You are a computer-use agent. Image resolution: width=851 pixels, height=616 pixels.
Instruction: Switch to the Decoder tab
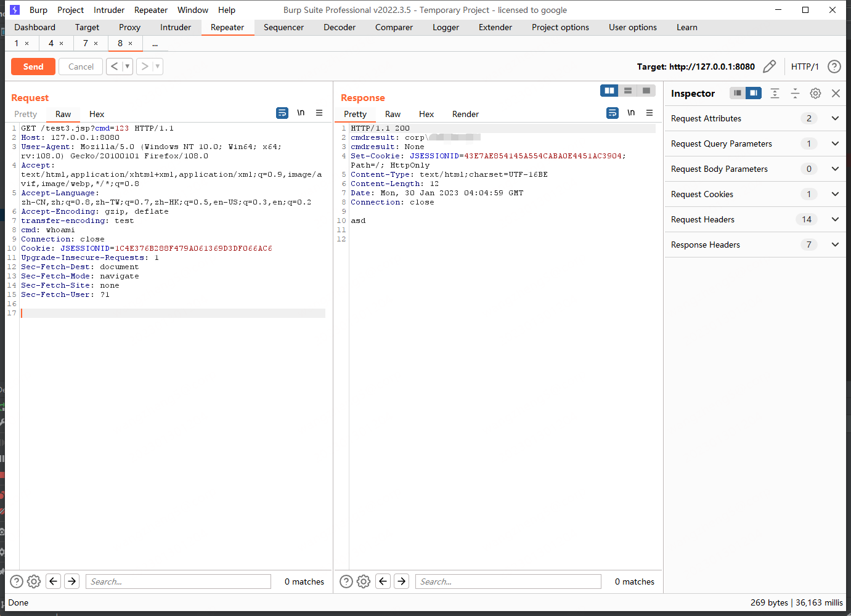340,27
